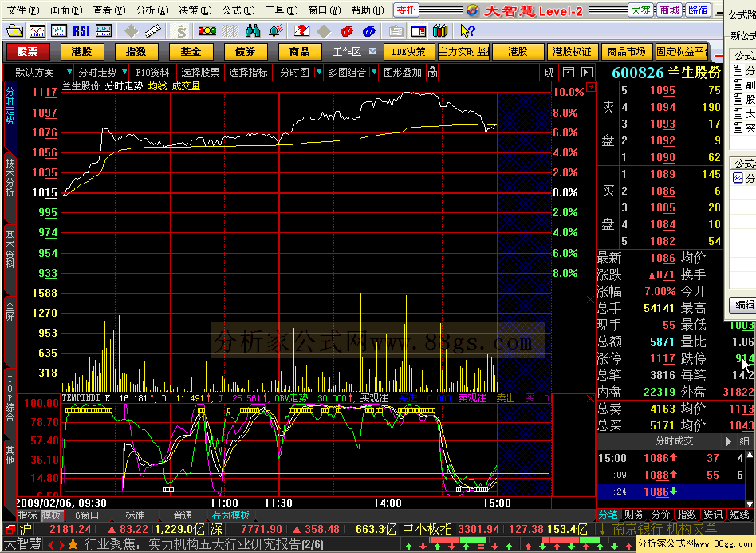This screenshot has width=756, height=553.
Task: Click the panel collapse icon next to 现
Action: [569, 73]
